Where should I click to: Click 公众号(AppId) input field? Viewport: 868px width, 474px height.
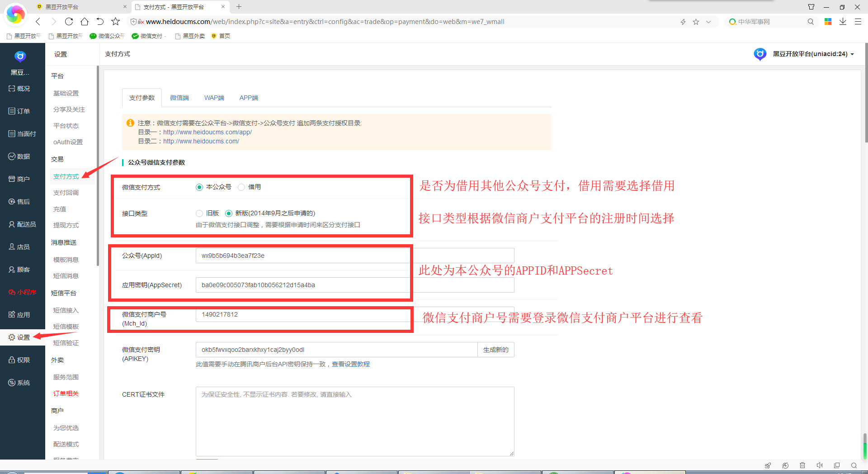pyautogui.click(x=355, y=256)
